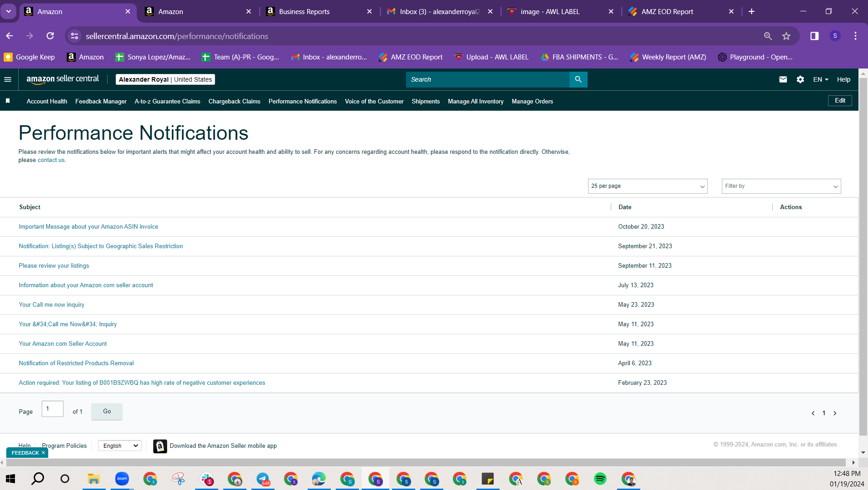The width and height of the screenshot is (868, 490).
Task: Open Manage All Inventory menu item
Action: coord(476,101)
